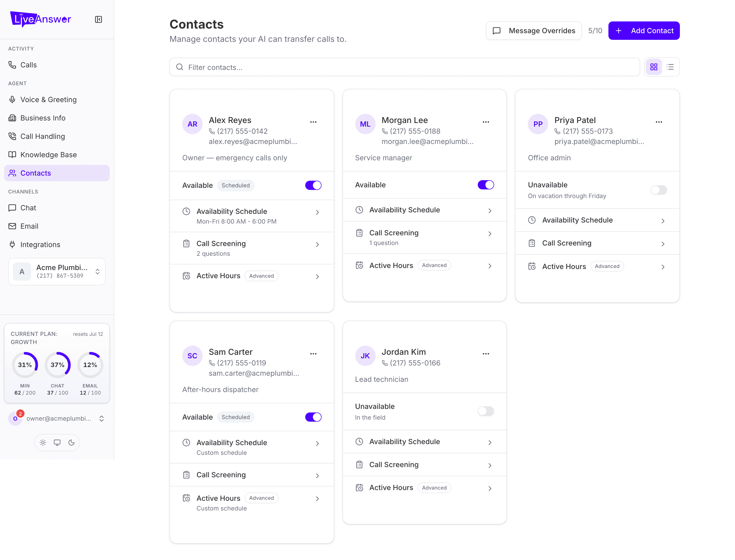Open Acme Plumbing account switcher
The image size is (735, 560).
click(x=57, y=271)
